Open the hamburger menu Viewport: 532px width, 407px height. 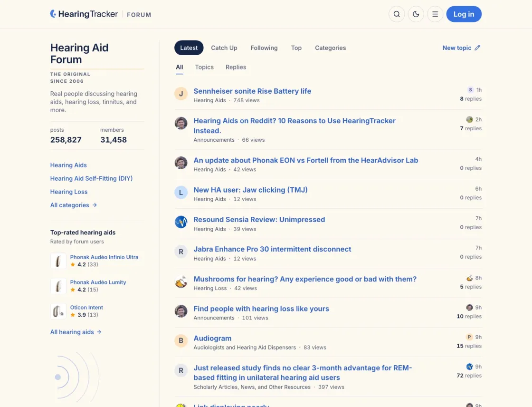[435, 14]
